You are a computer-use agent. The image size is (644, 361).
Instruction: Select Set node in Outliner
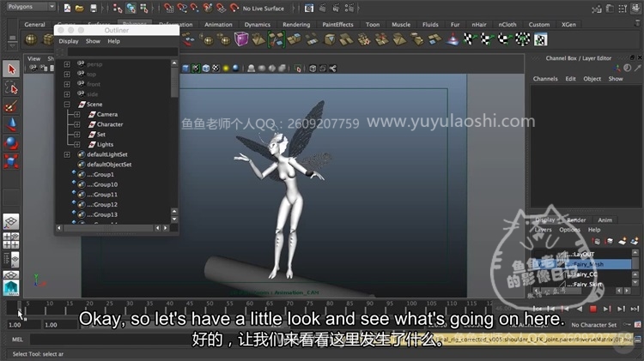click(x=101, y=135)
